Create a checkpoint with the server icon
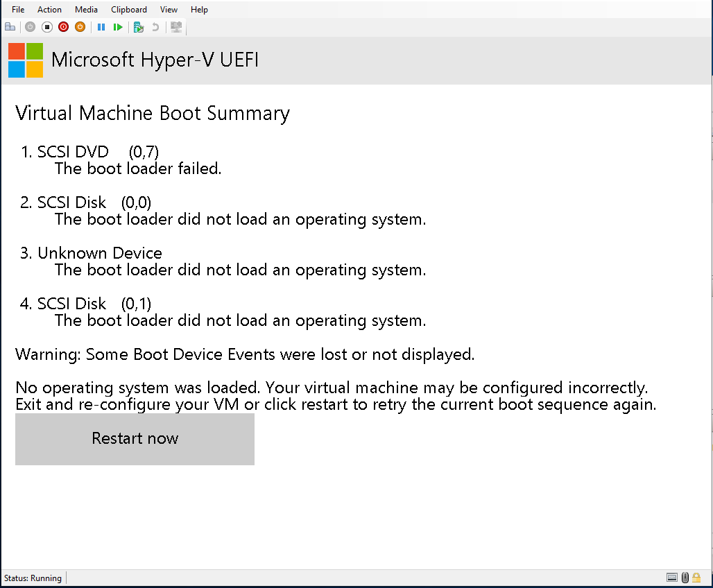 click(139, 27)
